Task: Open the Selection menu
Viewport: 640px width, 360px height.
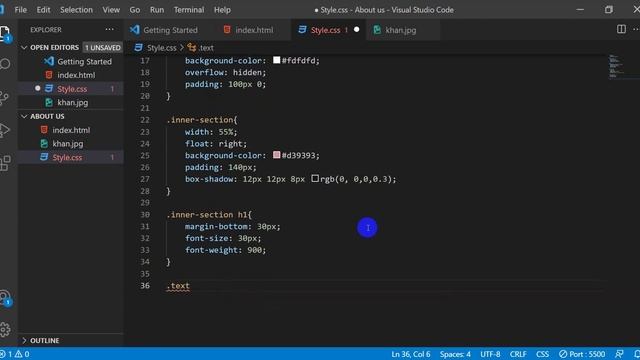Action: click(76, 10)
